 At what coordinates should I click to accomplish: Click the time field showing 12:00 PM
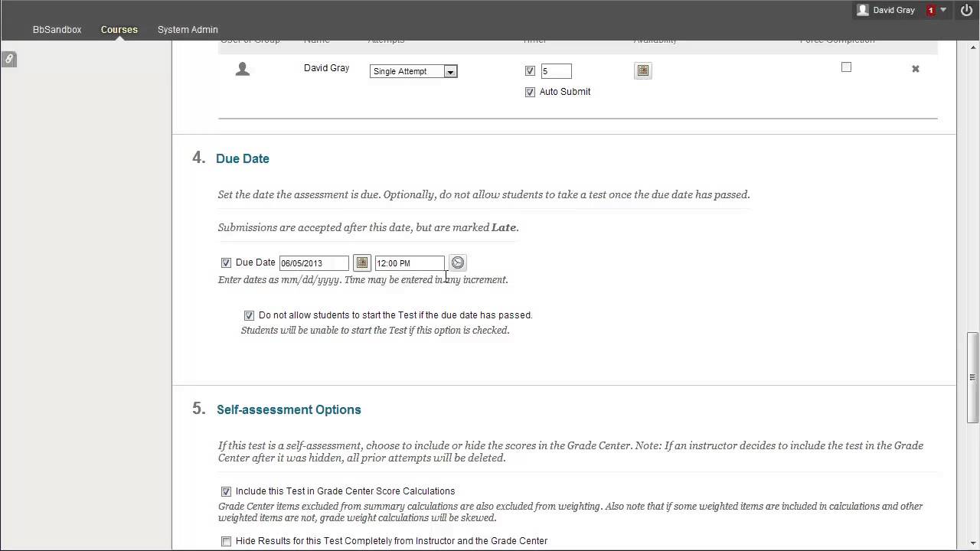(x=410, y=263)
